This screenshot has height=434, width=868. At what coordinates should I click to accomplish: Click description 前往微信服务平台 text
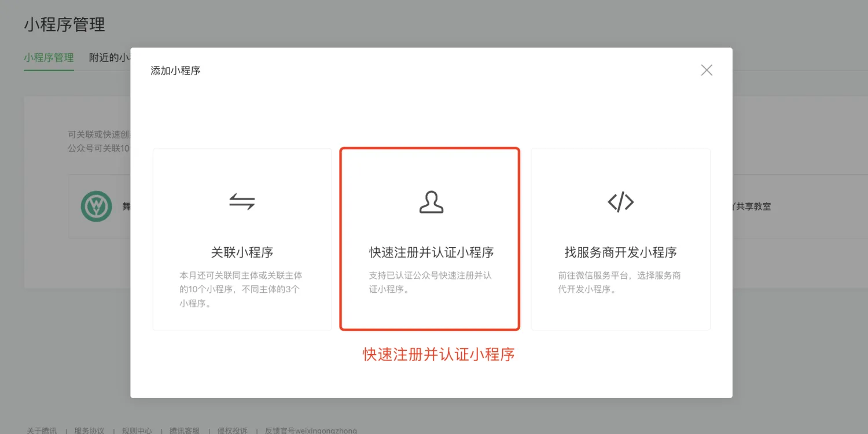coord(619,282)
